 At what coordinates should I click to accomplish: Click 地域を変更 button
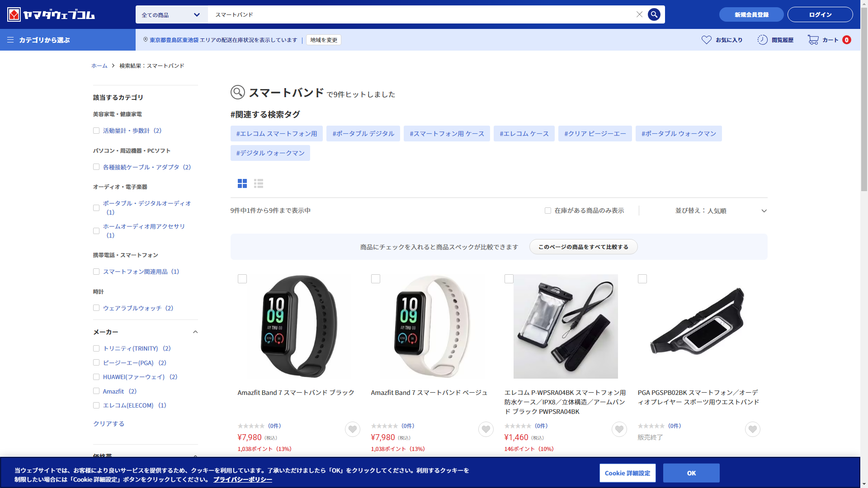[x=324, y=40]
